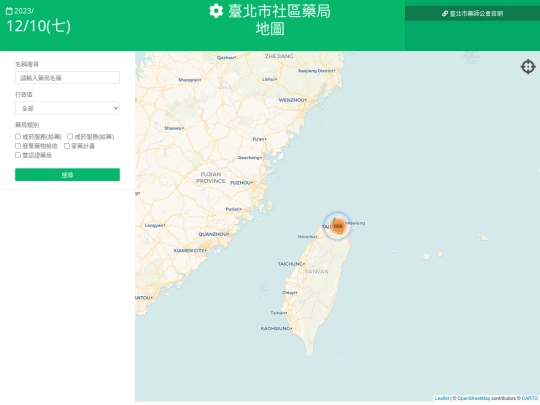Click the Hsinchu label on the map
Viewport: 540px width, 405px height.
tap(307, 237)
